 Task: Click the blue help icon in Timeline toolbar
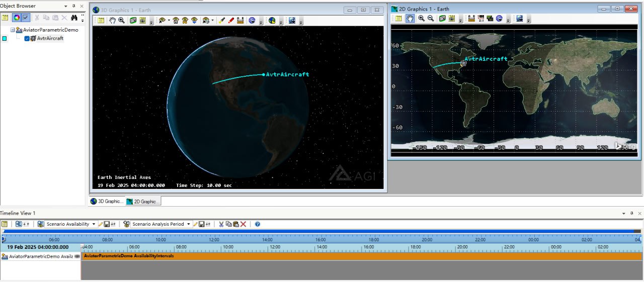click(x=258, y=224)
